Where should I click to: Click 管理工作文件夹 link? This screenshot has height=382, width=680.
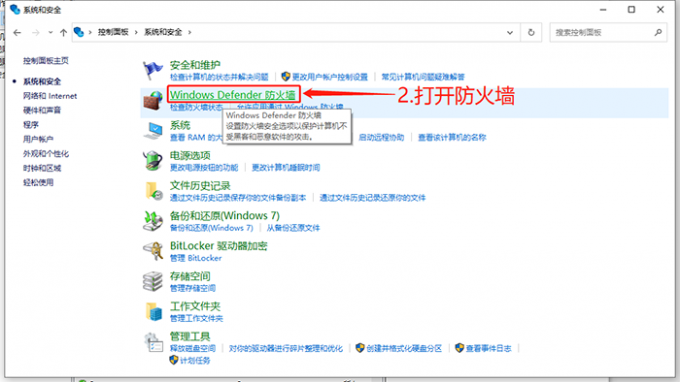pyautogui.click(x=196, y=318)
